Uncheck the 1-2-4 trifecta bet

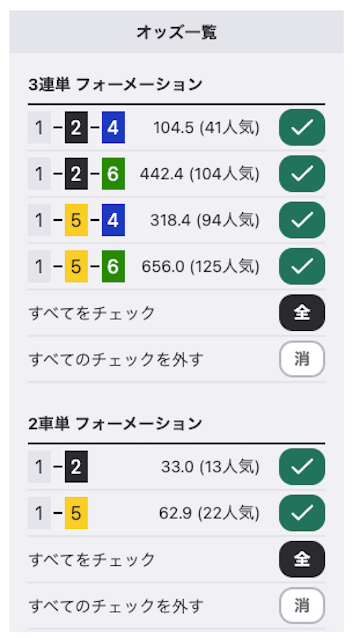coord(302,127)
